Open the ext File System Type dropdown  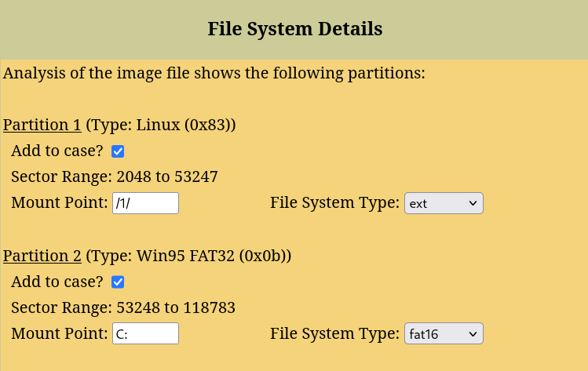coord(444,204)
